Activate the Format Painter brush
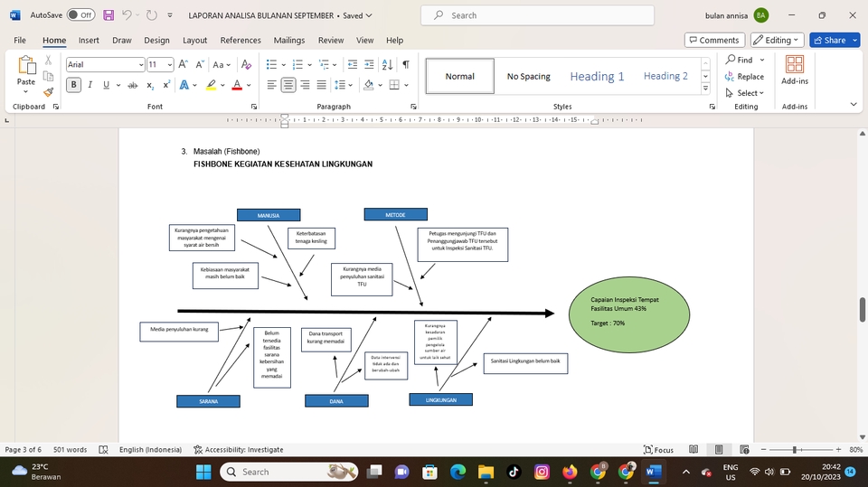 pyautogui.click(x=48, y=92)
